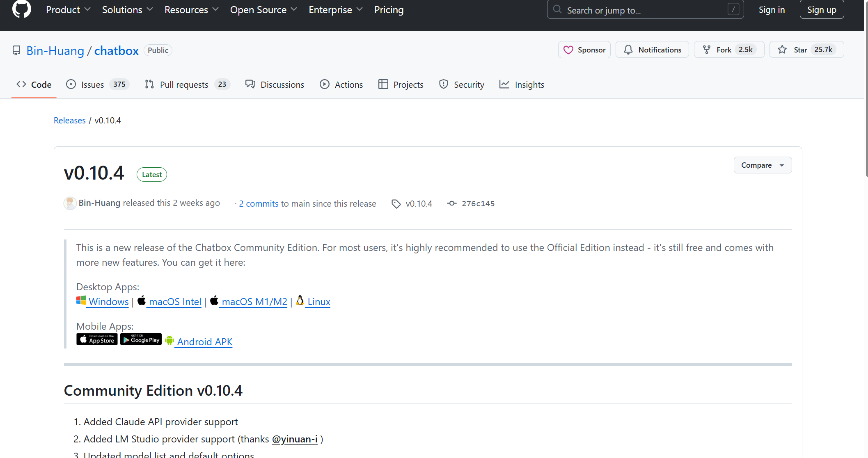Click the Latest release badge
This screenshot has width=868, height=458.
[152, 174]
